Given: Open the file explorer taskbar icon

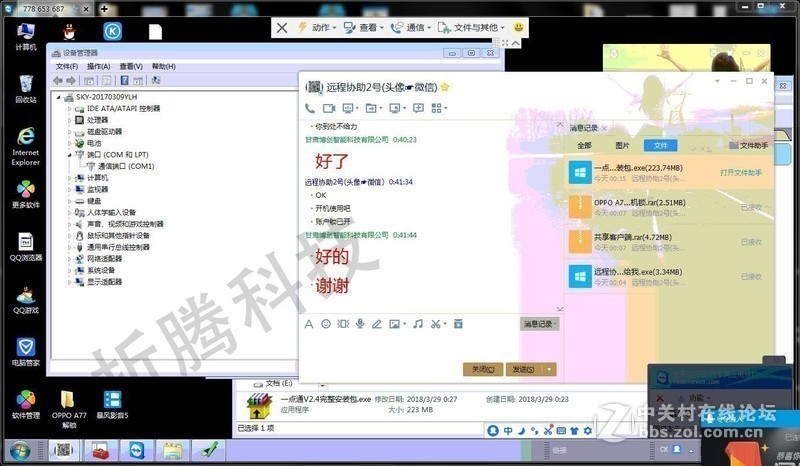Looking at the screenshot, I should [x=173, y=451].
